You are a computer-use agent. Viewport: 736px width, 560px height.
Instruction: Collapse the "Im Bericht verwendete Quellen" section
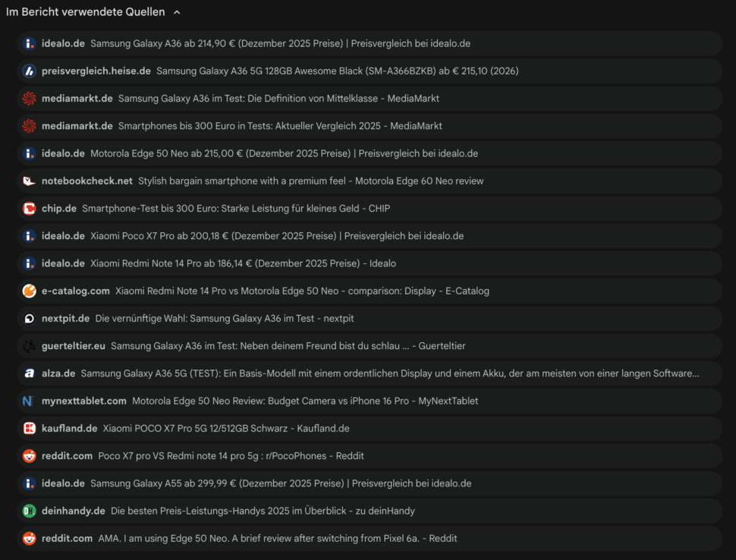[177, 12]
